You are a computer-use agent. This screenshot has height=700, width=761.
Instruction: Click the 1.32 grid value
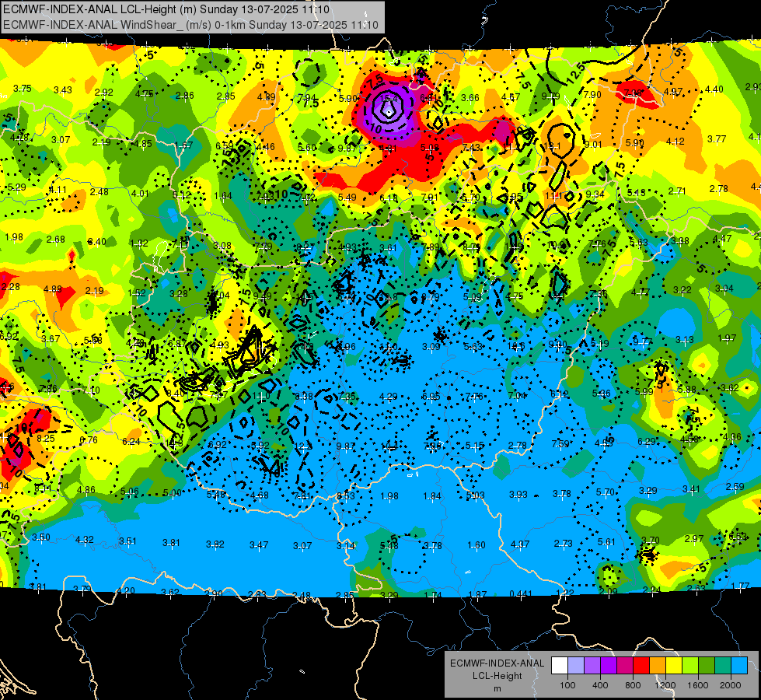(x=139, y=243)
